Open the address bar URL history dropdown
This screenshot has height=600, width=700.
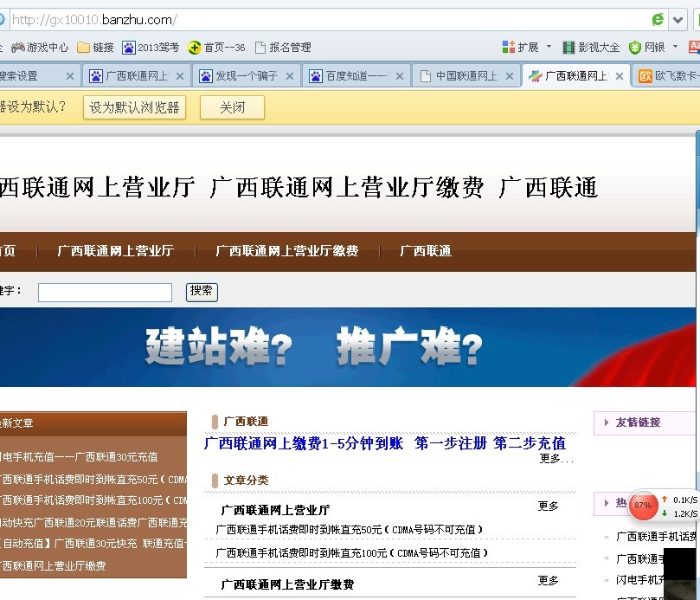676,18
